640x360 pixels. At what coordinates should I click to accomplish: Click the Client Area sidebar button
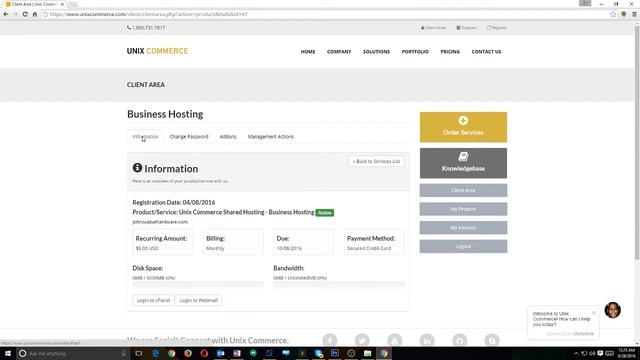click(x=463, y=190)
